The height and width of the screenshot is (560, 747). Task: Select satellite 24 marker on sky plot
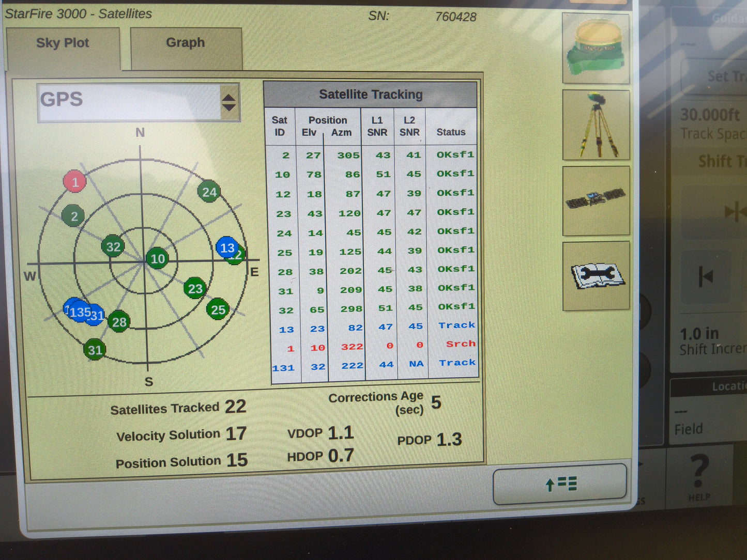209,192
